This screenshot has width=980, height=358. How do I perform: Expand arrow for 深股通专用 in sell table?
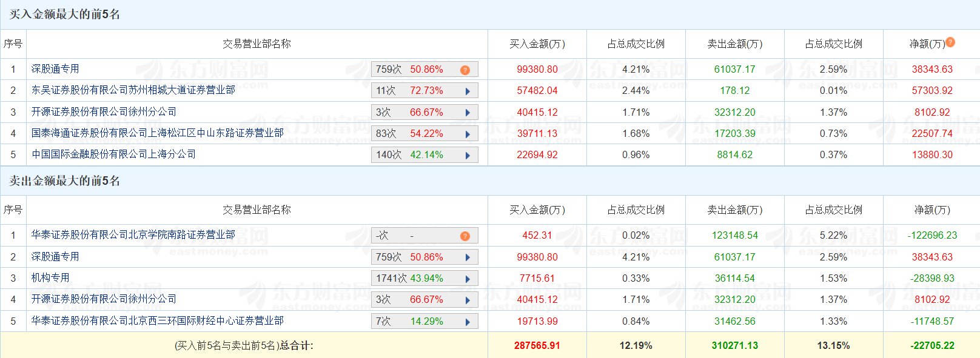point(468,257)
